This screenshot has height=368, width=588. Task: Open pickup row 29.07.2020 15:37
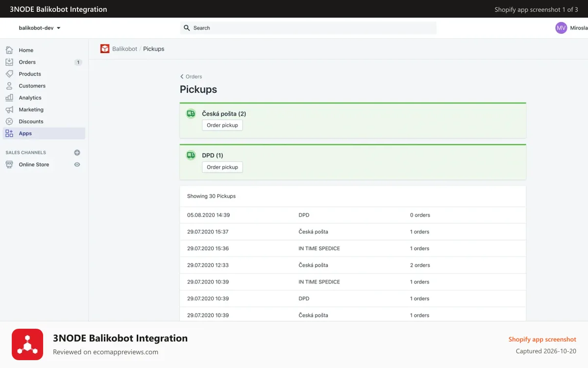click(353, 232)
